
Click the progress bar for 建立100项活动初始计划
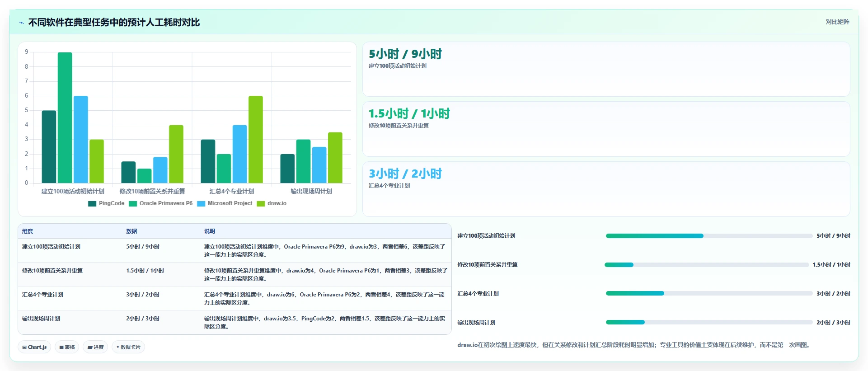click(709, 236)
